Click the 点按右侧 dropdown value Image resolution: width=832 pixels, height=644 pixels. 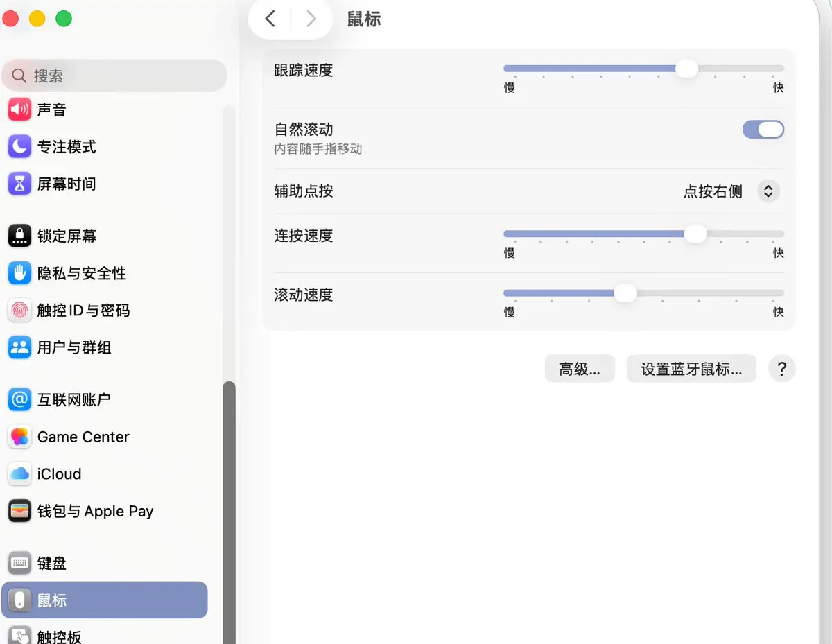pyautogui.click(x=713, y=191)
